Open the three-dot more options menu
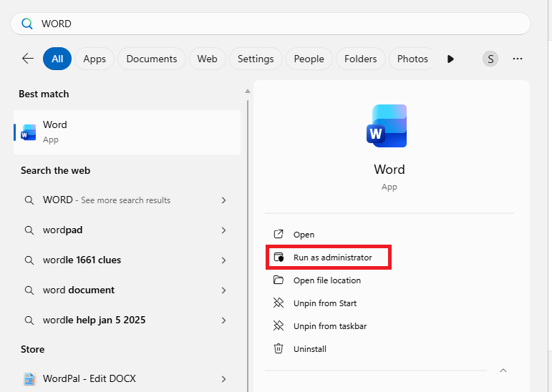The height and width of the screenshot is (392, 552). tap(517, 59)
